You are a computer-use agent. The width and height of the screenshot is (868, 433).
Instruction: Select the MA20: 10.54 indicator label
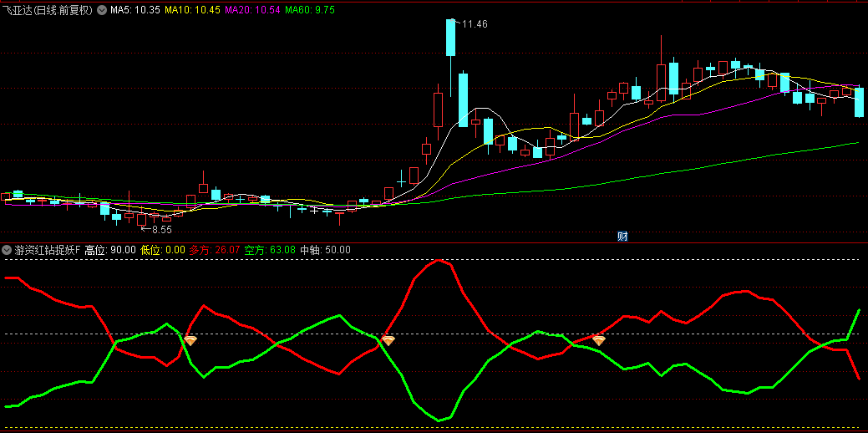(x=252, y=9)
